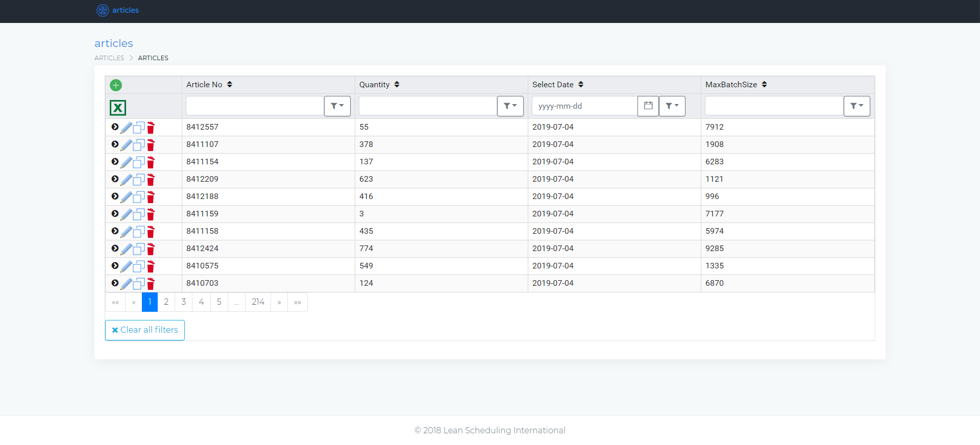Edit article 8412424 with pencil icon
This screenshot has height=445, width=980.
(127, 249)
